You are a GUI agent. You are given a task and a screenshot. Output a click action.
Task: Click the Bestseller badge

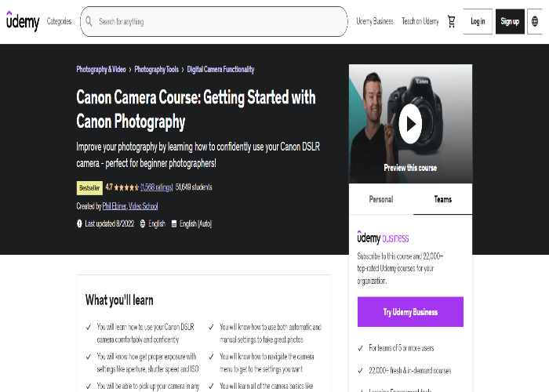pyautogui.click(x=89, y=188)
